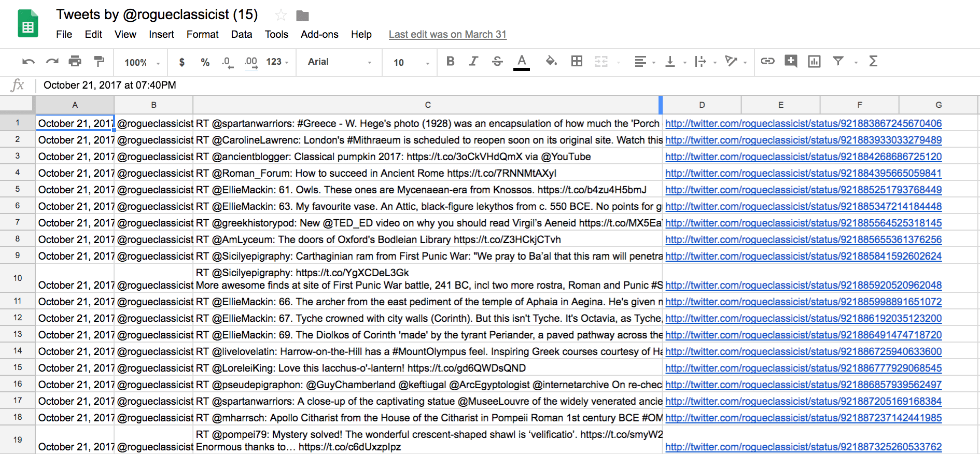Select row 19 header
This screenshot has width=980, height=454.
coord(18,439)
